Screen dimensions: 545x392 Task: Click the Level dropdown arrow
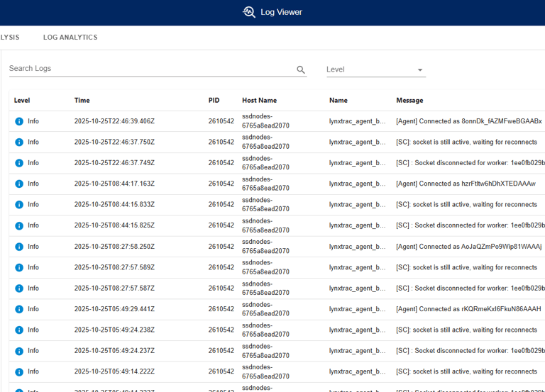420,69
